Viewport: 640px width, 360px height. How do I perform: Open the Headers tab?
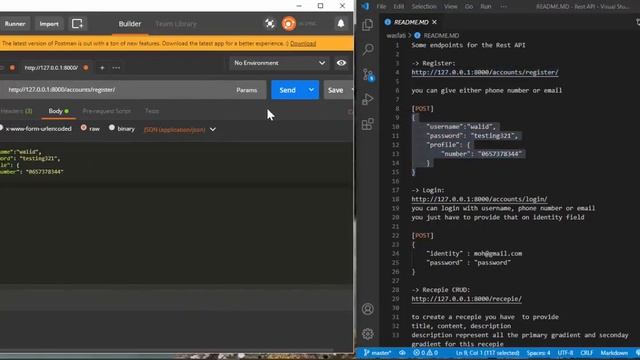[x=16, y=111]
